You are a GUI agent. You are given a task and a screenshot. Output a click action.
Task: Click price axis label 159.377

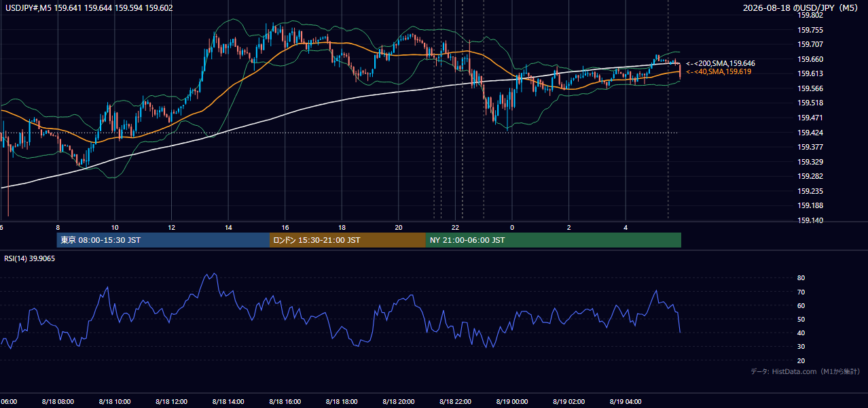pyautogui.click(x=810, y=147)
